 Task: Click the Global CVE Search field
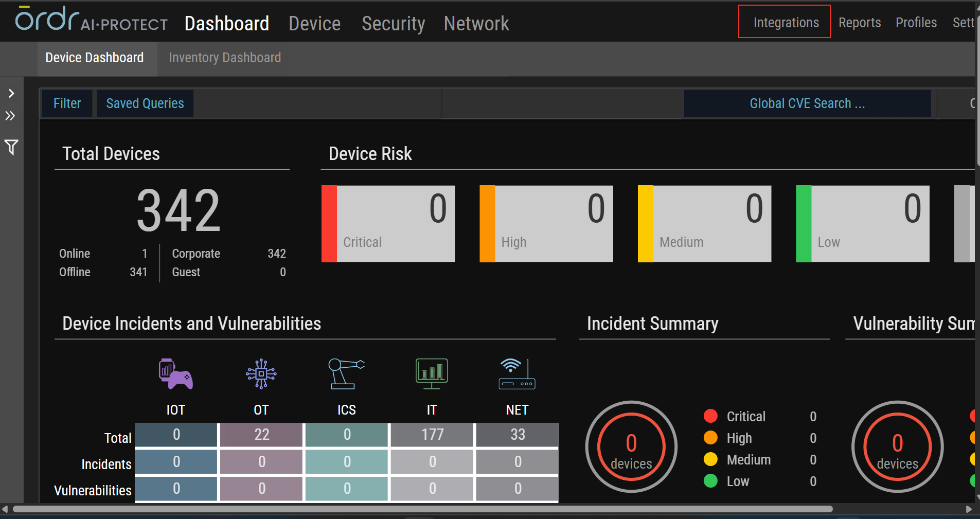point(807,103)
